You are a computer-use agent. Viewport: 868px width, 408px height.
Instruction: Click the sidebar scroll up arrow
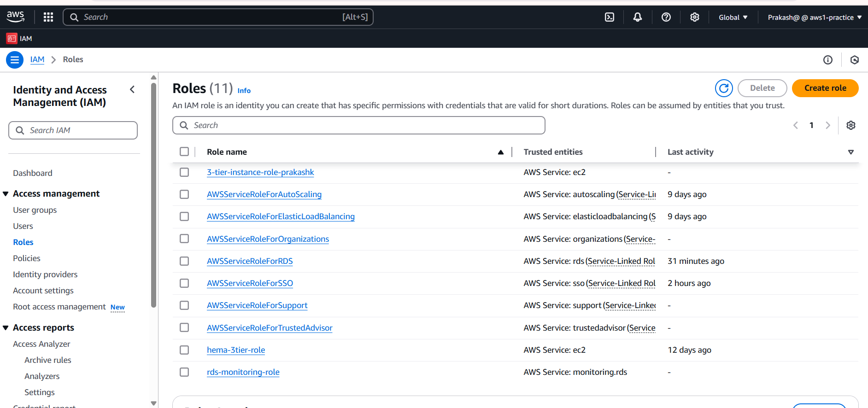153,77
